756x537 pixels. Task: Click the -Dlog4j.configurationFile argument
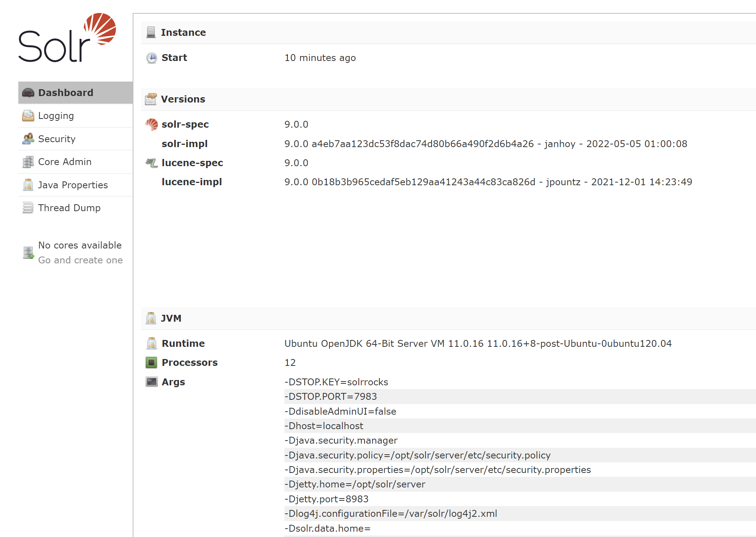(391, 513)
